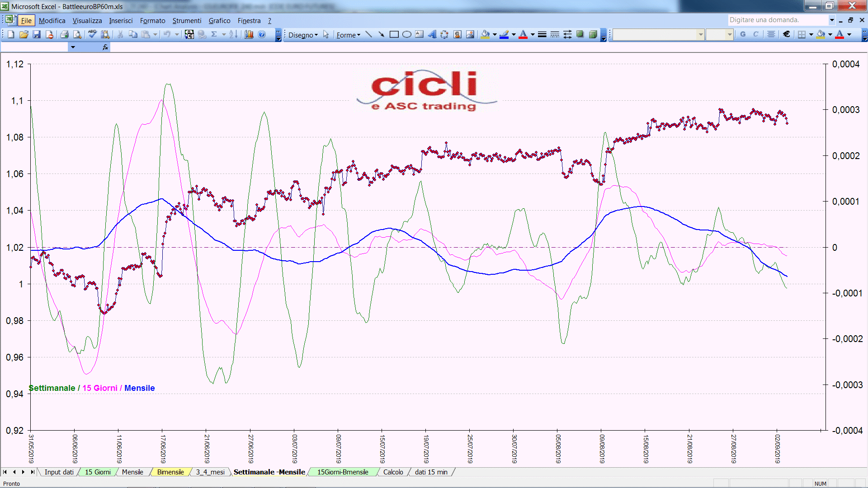Toggle 3-D Style button
The image size is (868, 488).
pyautogui.click(x=593, y=34)
